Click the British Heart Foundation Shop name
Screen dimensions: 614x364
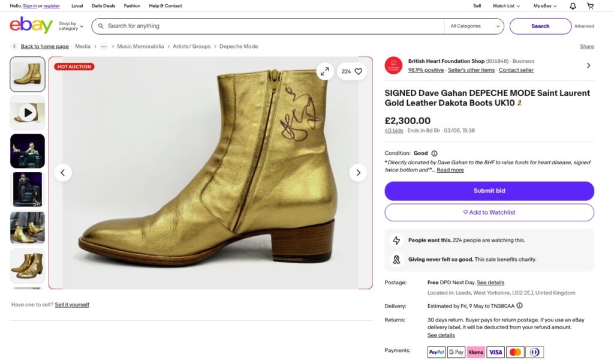tap(446, 61)
